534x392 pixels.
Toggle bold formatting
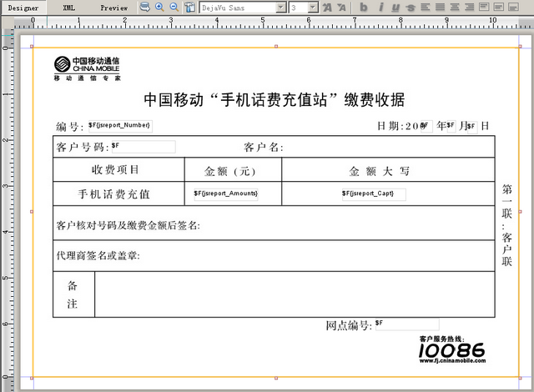(x=364, y=8)
